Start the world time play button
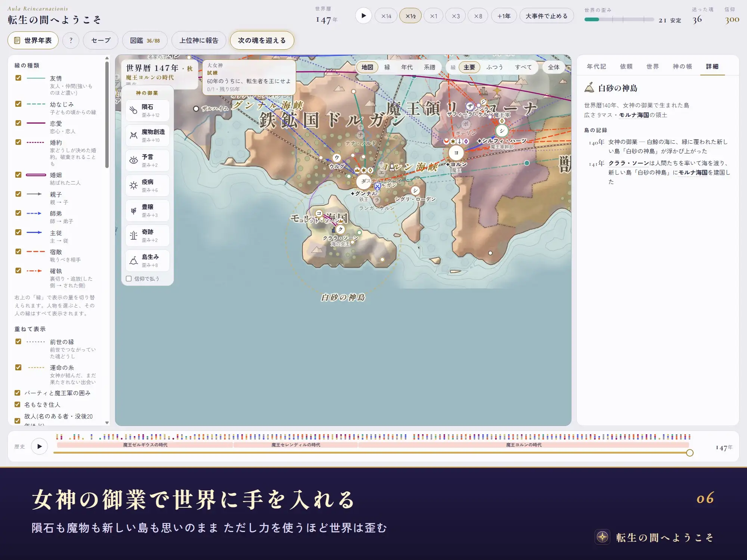Image resolution: width=747 pixels, height=560 pixels. pyautogui.click(x=363, y=16)
